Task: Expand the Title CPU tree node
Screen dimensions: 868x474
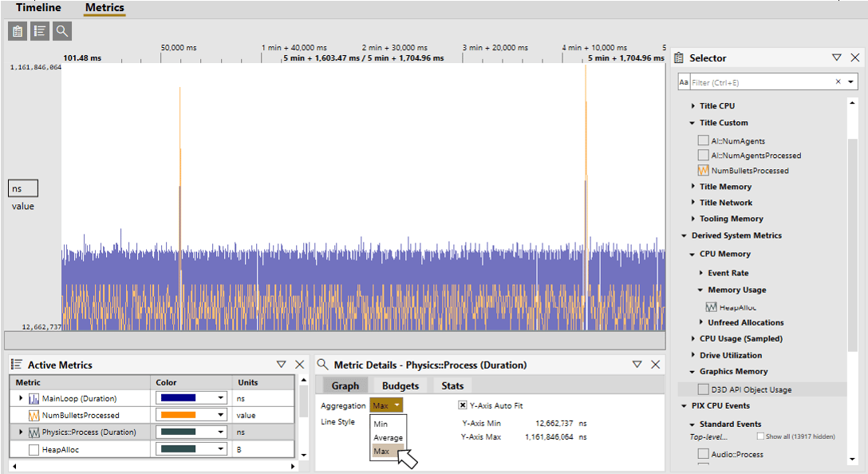Action: [x=692, y=106]
